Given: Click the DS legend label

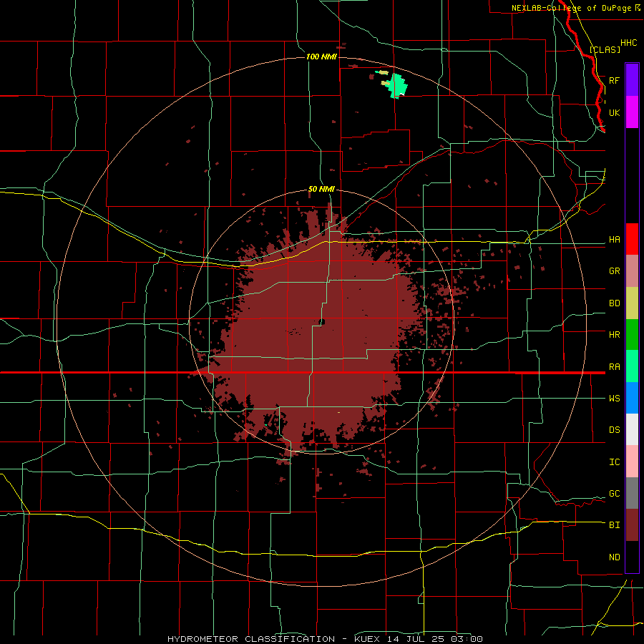Looking at the screenshot, I should pos(614,430).
